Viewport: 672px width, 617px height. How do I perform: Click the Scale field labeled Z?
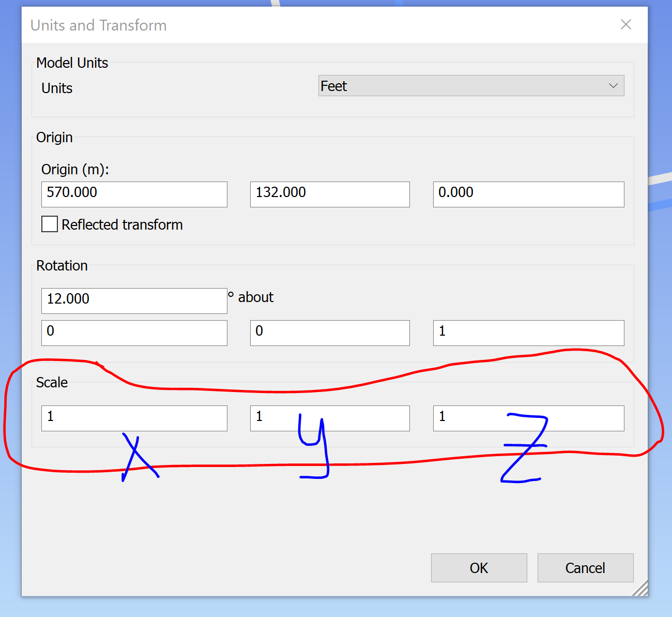(528, 418)
